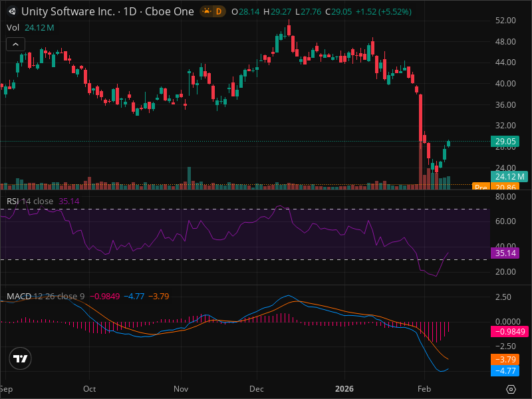This screenshot has height=399, width=532.
Task: Click the -0.9849 histogram axis label
Action: click(x=509, y=331)
